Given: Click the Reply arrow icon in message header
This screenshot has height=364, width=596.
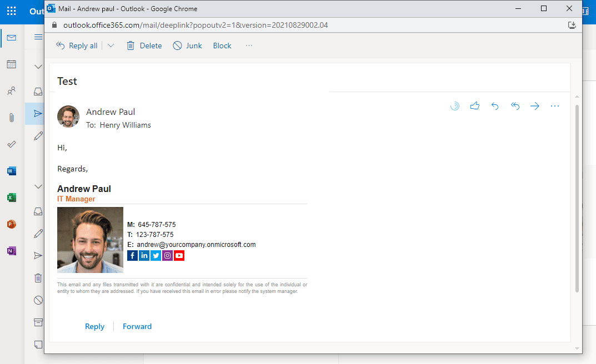Looking at the screenshot, I should click(x=495, y=106).
